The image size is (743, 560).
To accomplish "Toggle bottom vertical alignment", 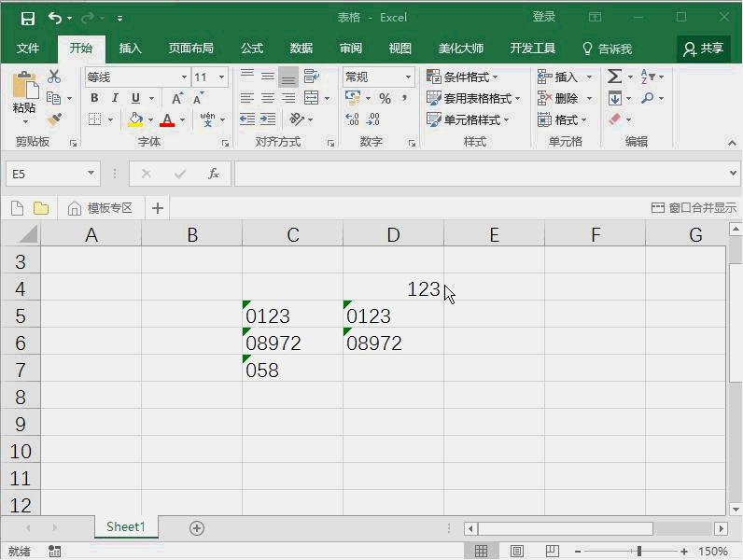I will tap(288, 77).
